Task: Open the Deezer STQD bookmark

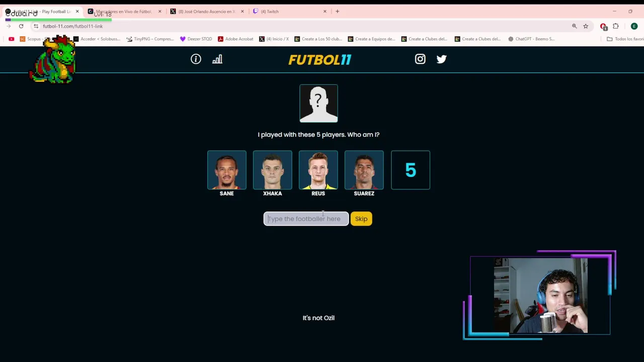Action: click(196, 39)
